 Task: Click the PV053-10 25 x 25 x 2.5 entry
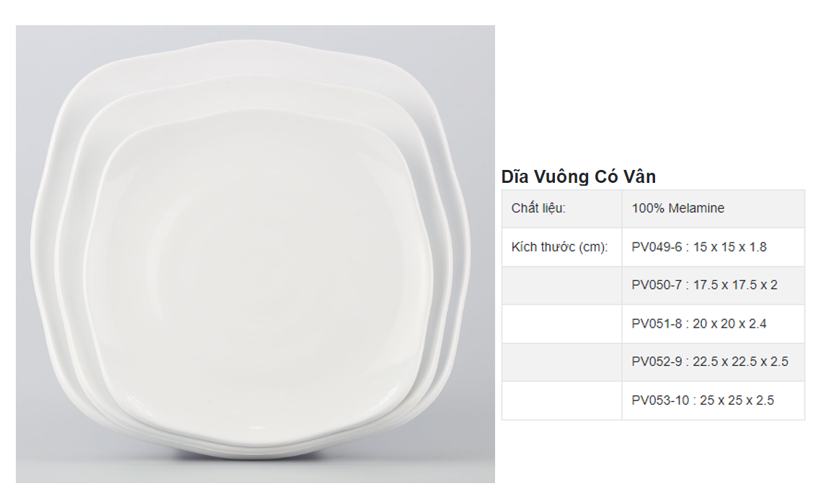click(702, 400)
